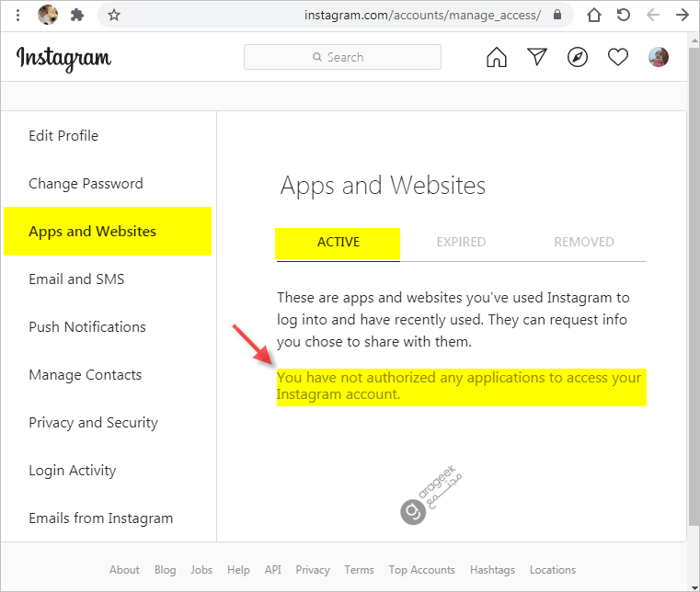The image size is (700, 592).
Task: Open Privacy and Security settings
Action: pos(93,423)
